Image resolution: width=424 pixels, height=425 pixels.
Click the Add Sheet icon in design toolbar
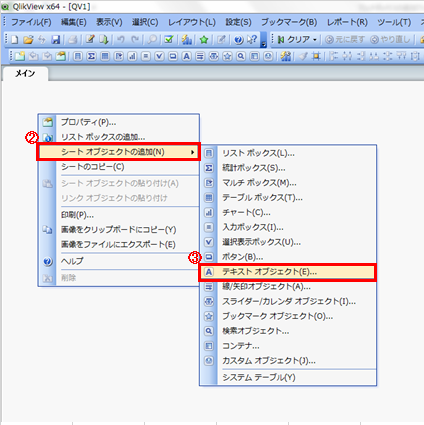click(20, 56)
